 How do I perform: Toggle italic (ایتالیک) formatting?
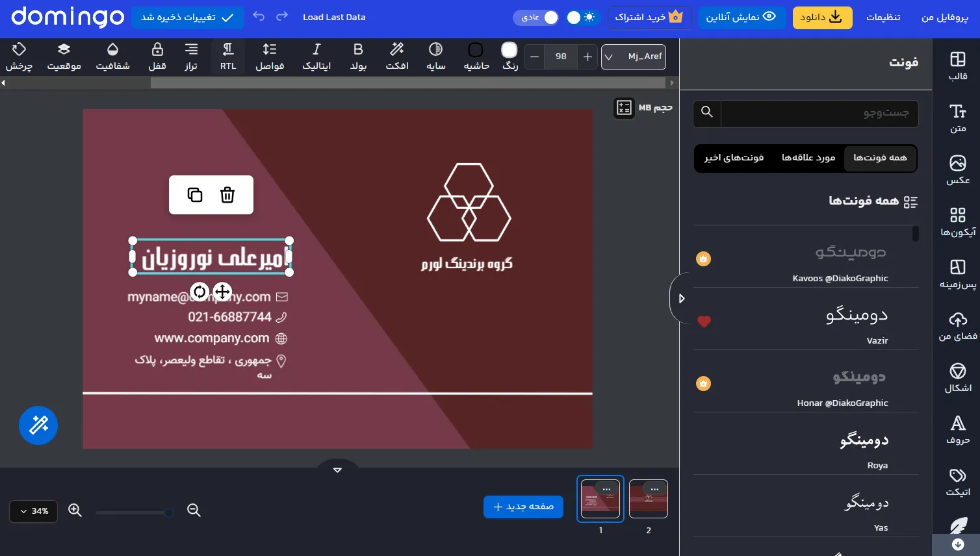[x=316, y=57]
